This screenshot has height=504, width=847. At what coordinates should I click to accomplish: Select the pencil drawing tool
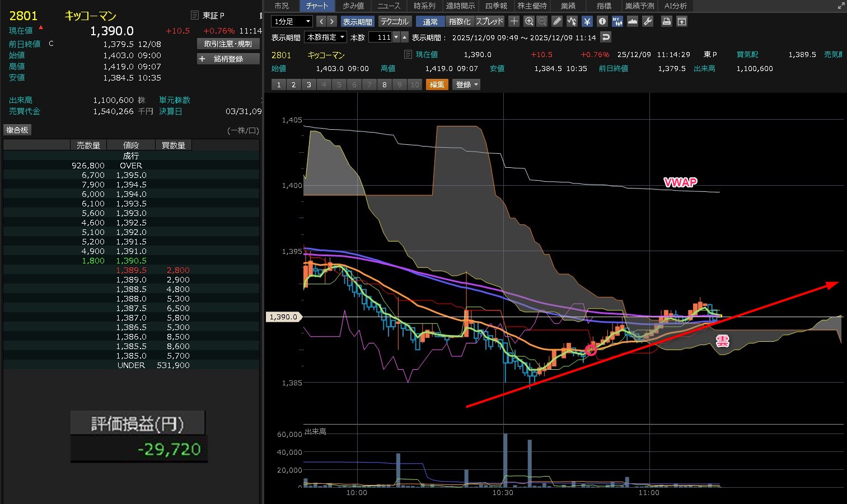coord(556,21)
